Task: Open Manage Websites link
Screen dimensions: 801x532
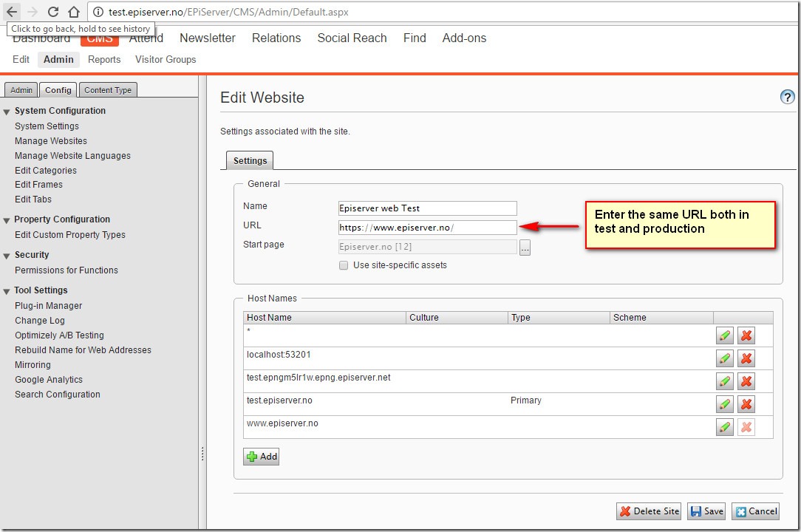Action: coord(50,140)
